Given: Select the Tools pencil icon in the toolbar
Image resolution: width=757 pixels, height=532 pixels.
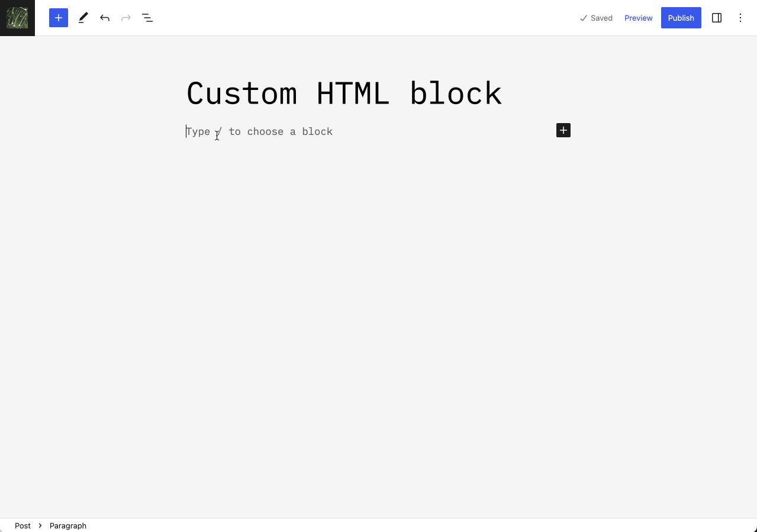Looking at the screenshot, I should 83,18.
